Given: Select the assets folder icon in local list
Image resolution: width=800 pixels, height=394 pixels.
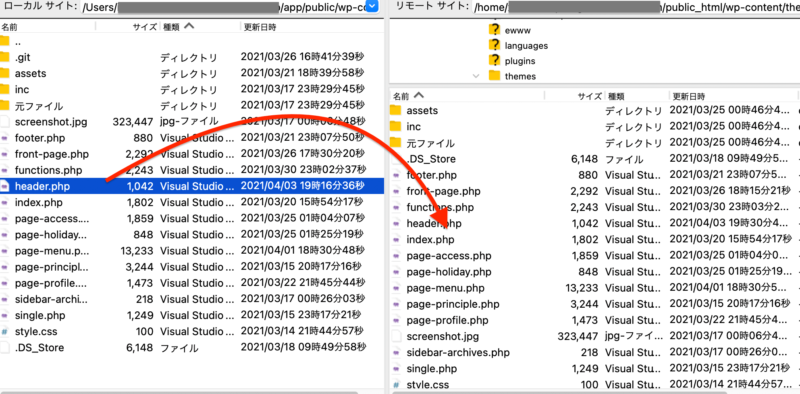Looking at the screenshot, I should pyautogui.click(x=4, y=73).
